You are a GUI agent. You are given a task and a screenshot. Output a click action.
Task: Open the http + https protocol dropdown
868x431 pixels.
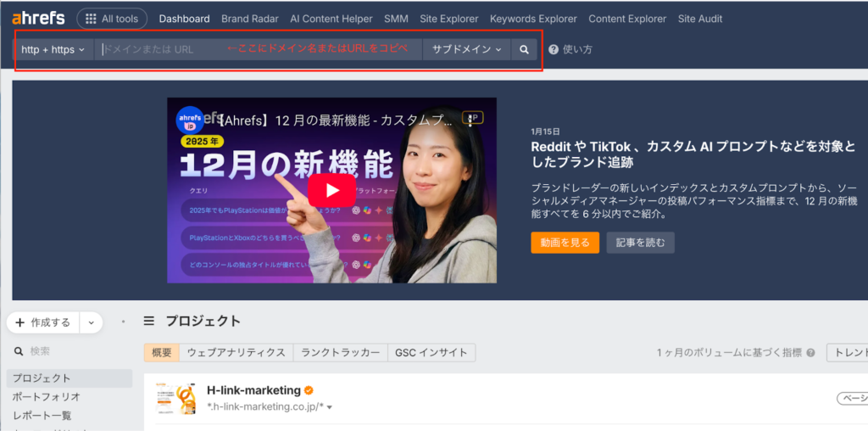click(53, 50)
